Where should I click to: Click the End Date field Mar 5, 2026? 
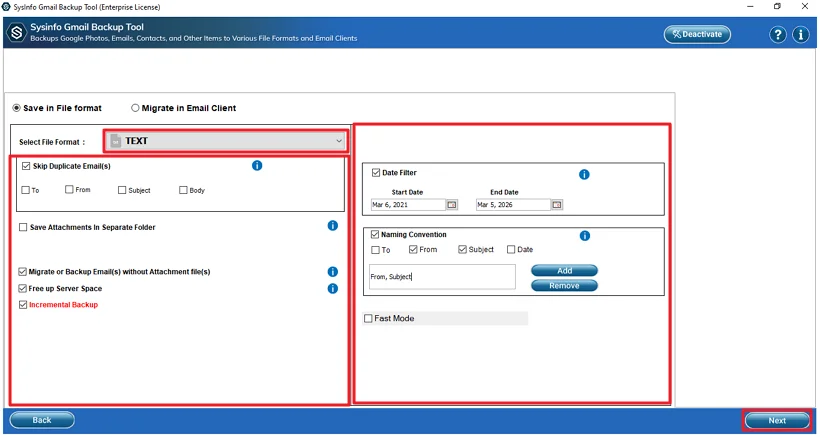[x=513, y=205]
